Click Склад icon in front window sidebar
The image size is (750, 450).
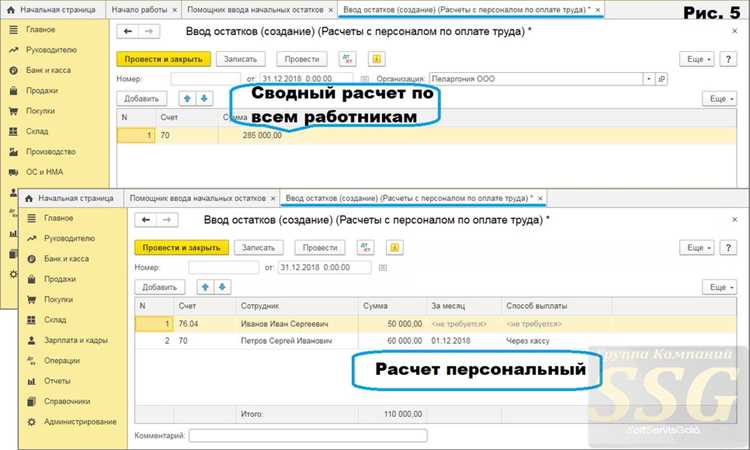pos(32,319)
